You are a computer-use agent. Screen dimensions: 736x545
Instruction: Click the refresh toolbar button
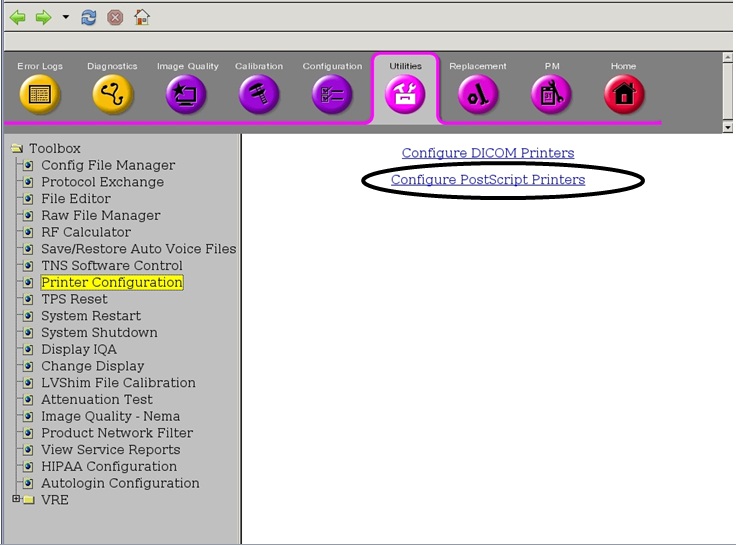(x=89, y=17)
